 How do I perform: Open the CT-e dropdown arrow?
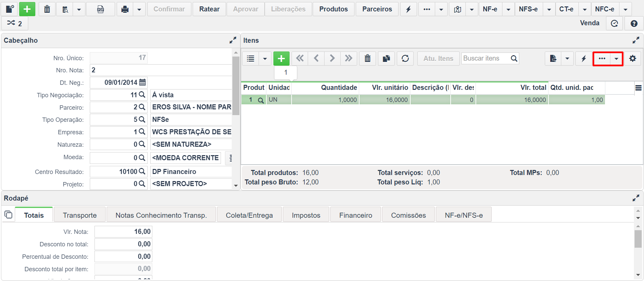tap(585, 9)
